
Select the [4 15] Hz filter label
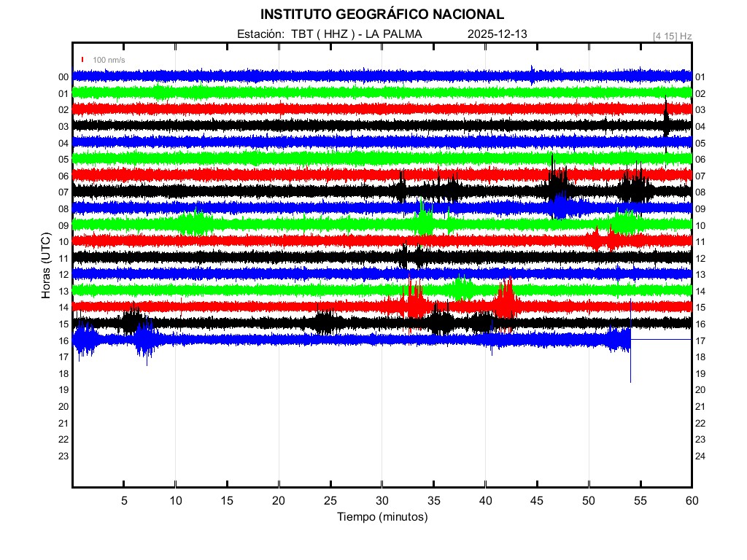(x=672, y=36)
